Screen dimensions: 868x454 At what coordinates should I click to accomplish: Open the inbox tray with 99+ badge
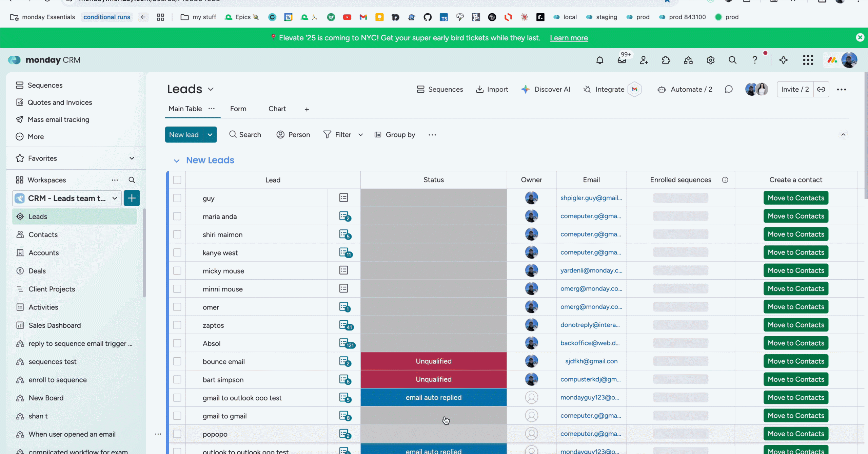tap(622, 60)
